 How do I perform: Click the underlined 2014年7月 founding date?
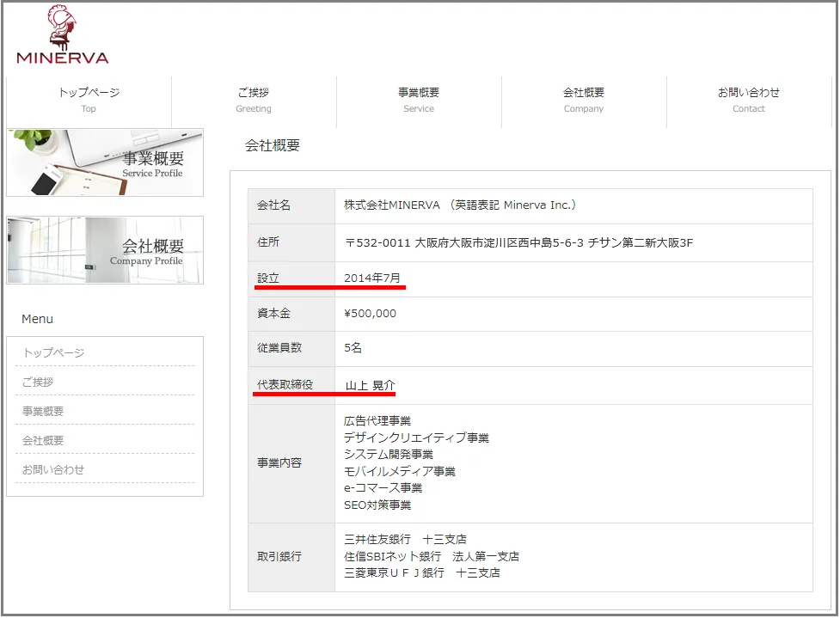(372, 278)
